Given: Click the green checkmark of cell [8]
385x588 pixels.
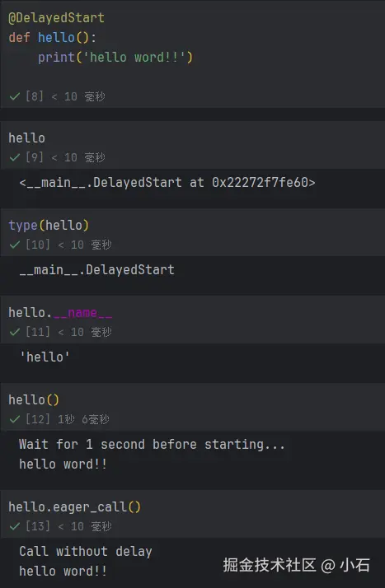Looking at the screenshot, I should point(15,96).
